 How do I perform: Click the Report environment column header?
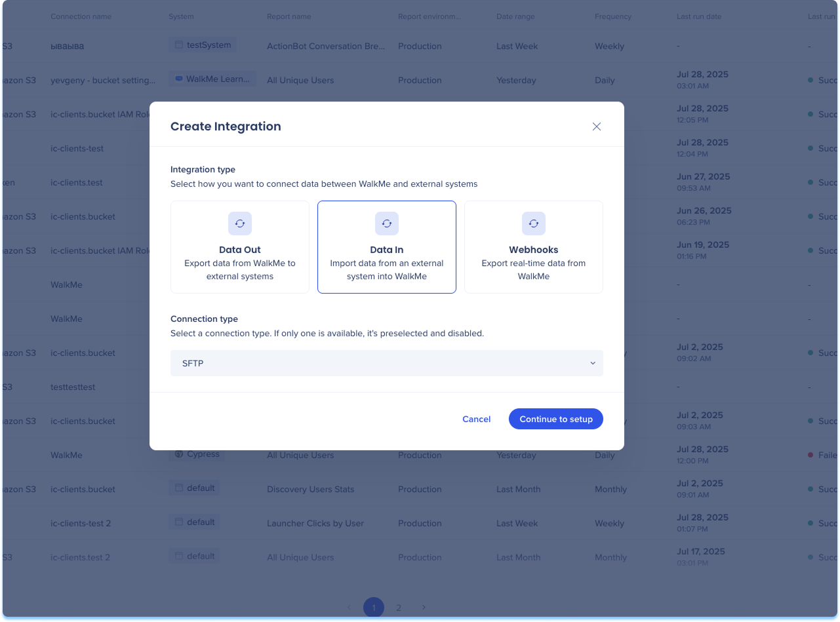point(430,16)
